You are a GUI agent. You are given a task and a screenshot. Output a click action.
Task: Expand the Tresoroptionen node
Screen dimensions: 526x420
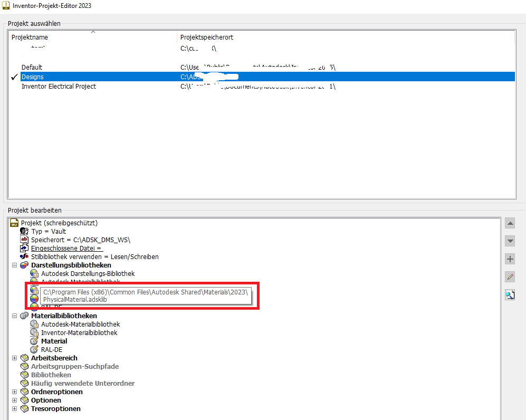tap(14, 408)
